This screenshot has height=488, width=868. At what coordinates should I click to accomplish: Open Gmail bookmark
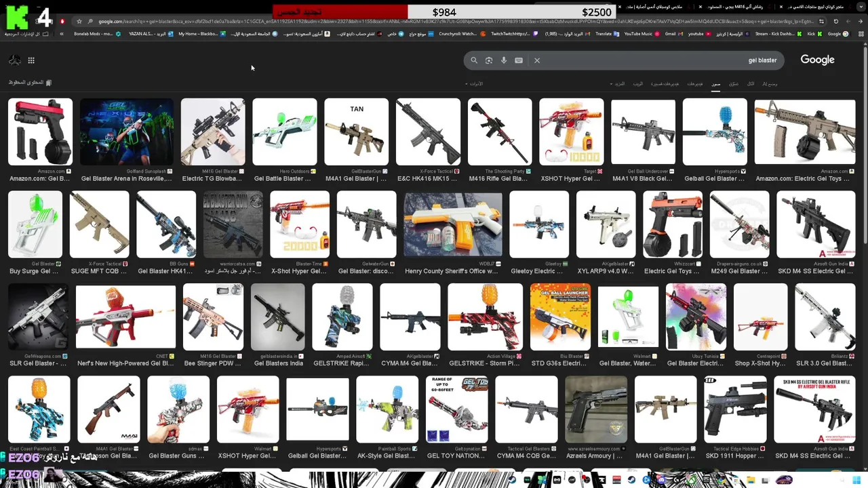point(673,34)
